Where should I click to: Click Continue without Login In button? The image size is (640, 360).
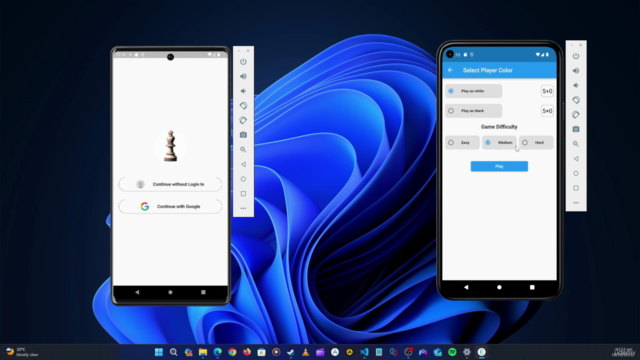[x=170, y=184]
